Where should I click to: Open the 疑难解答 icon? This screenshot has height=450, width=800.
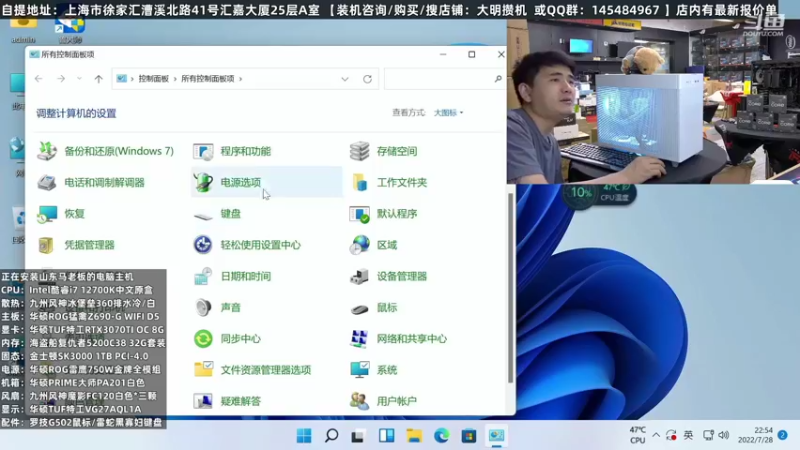[203, 401]
